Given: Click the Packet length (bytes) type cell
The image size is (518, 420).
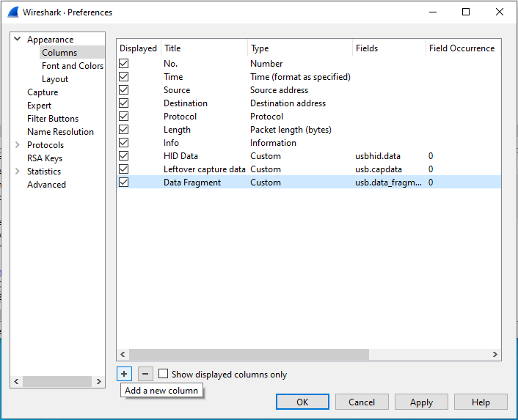Looking at the screenshot, I should tap(291, 129).
